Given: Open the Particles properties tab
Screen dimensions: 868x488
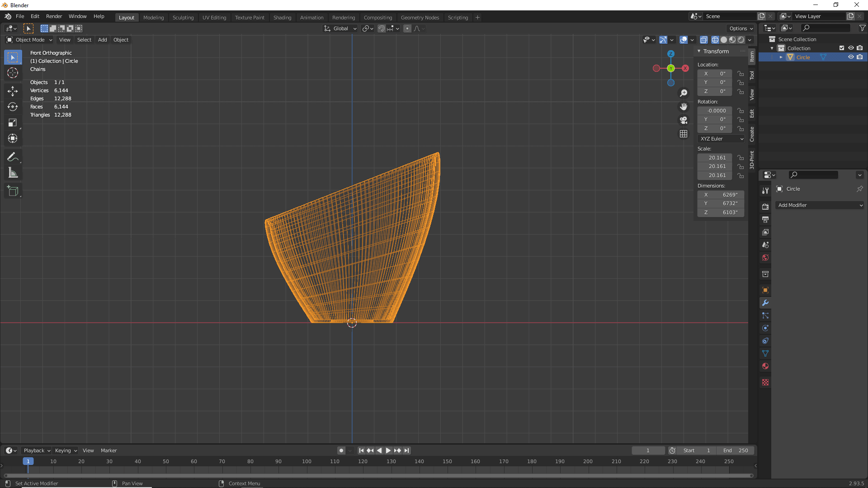Looking at the screenshot, I should 765,315.
